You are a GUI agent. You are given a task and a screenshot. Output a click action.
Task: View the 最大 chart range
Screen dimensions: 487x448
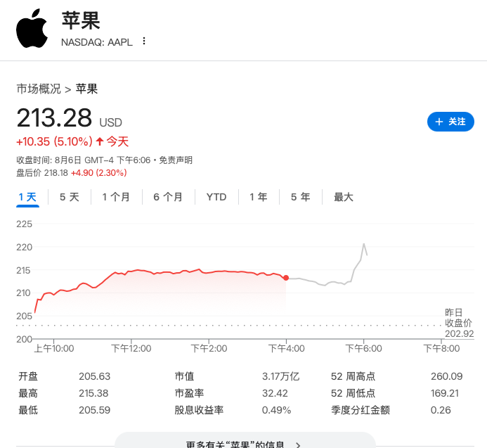pos(344,197)
